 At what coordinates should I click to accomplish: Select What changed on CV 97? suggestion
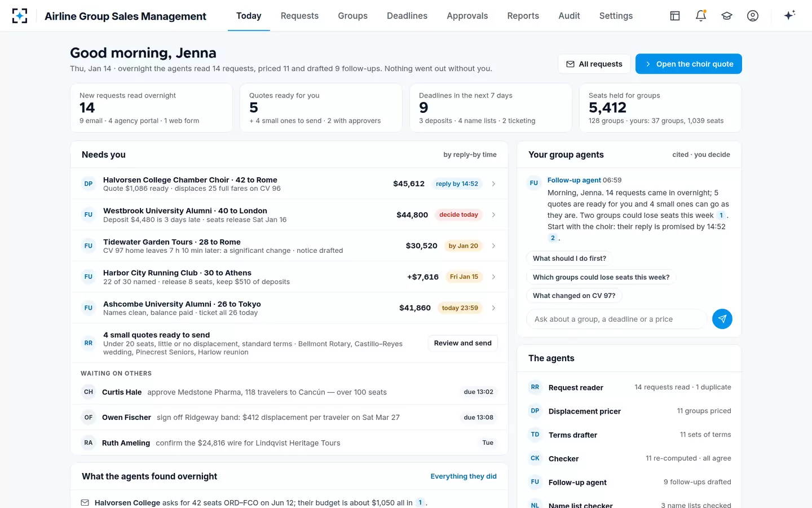coord(574,296)
